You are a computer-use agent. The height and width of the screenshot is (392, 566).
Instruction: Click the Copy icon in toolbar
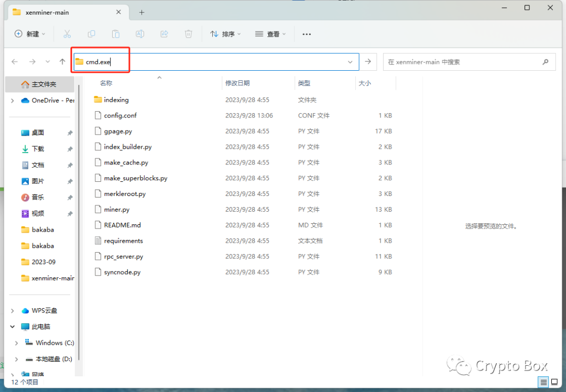click(x=91, y=34)
